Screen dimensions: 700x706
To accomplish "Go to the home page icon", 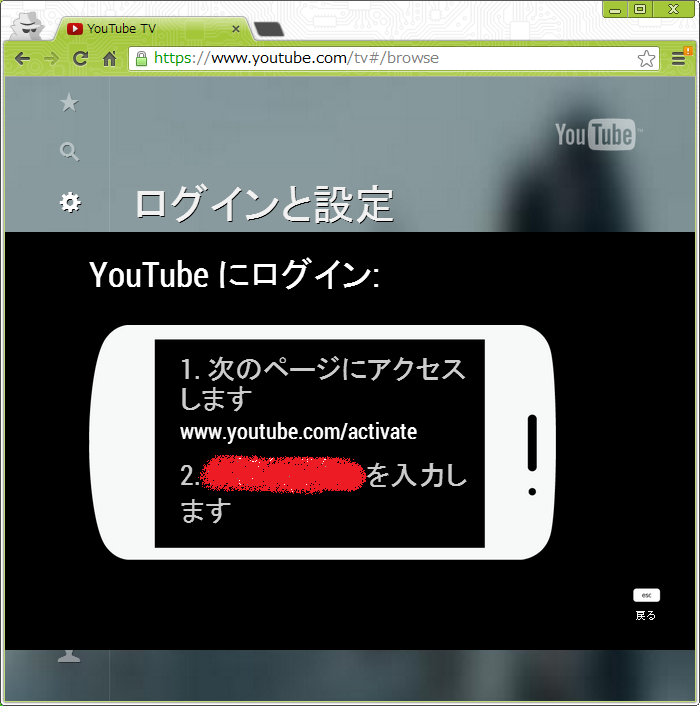I will coord(109,59).
